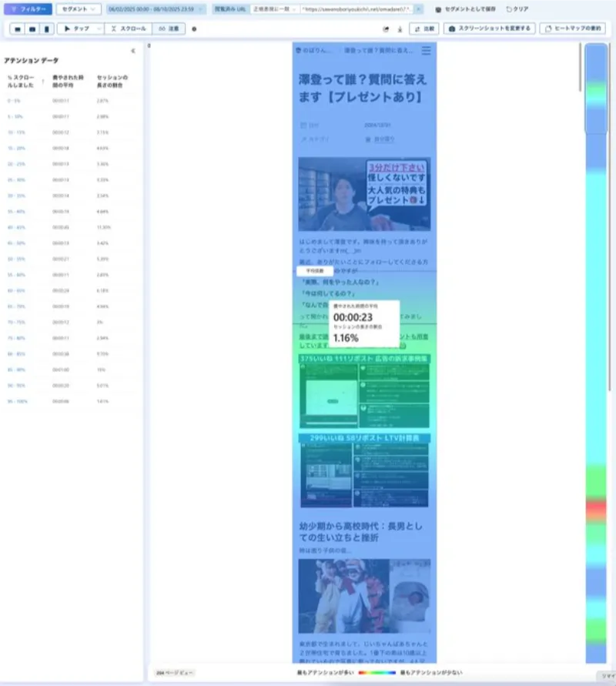Viewport: 616px width, 686px height.
Task: Click セグメントとして保存 to save segment
Action: (x=466, y=9)
